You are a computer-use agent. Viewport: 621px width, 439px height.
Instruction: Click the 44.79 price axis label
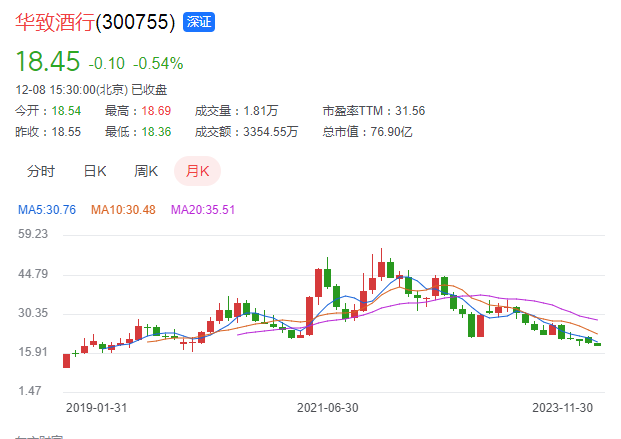pos(33,274)
